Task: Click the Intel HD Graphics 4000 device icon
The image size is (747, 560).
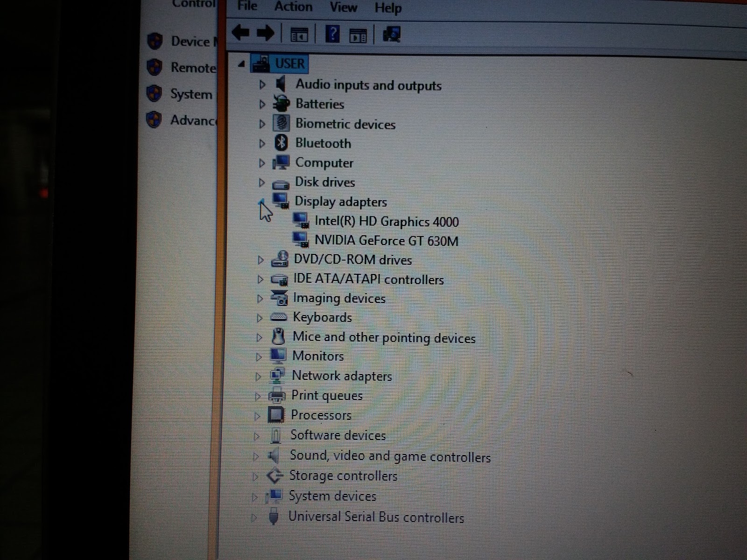Action: (x=301, y=221)
